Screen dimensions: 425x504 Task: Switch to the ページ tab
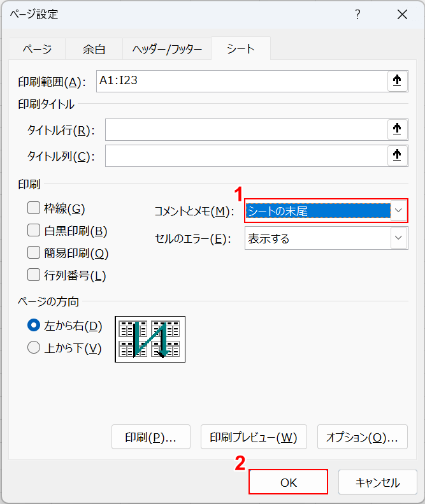coord(37,49)
